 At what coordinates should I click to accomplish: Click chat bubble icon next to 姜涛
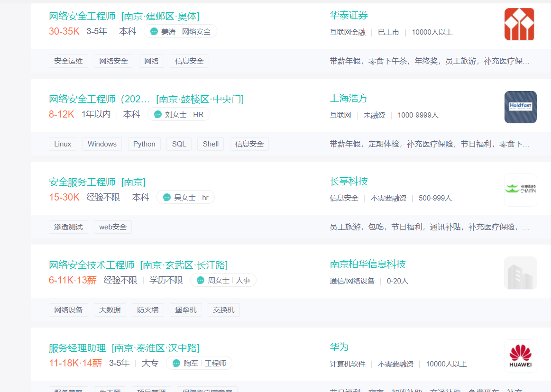154,32
